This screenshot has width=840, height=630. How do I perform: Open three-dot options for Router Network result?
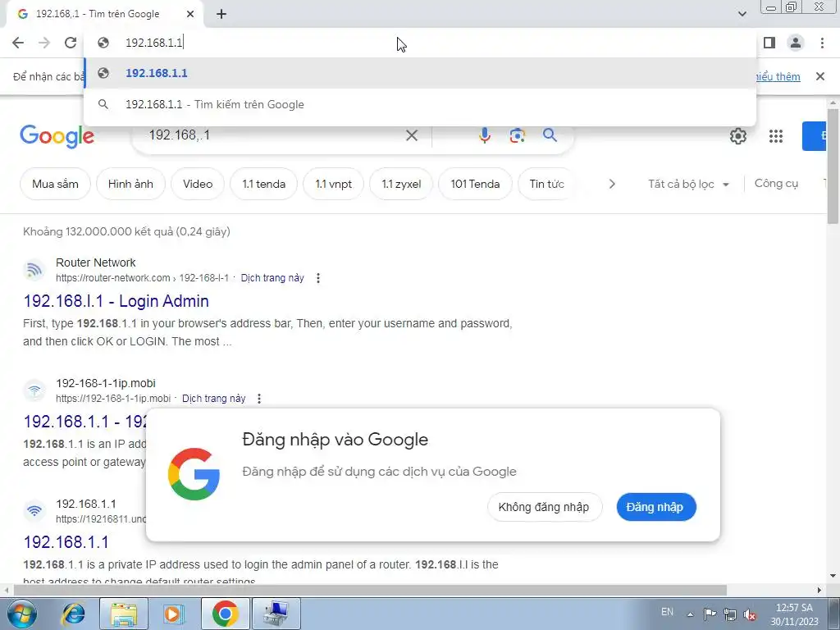click(x=318, y=278)
